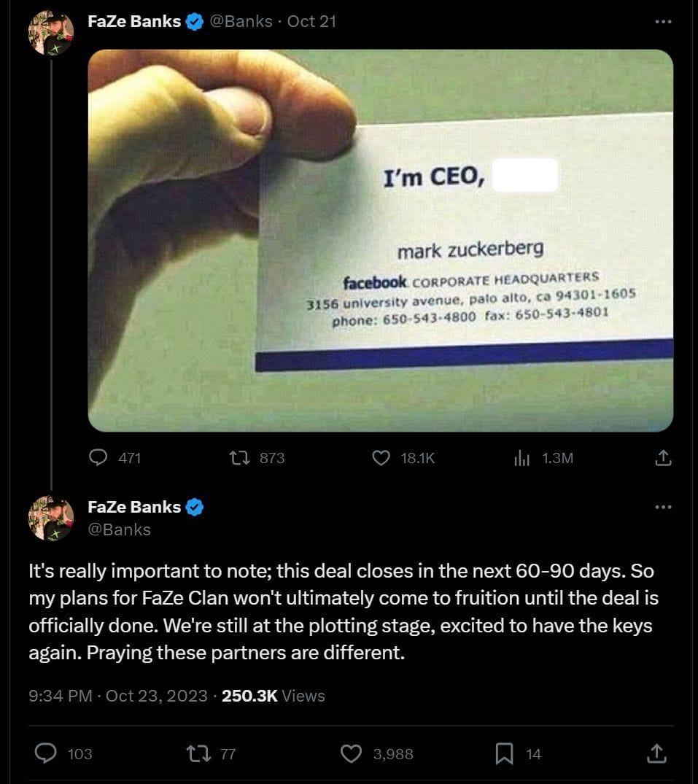This screenshot has width=698, height=784.
Task: Share the business card tweet
Action: pos(662,458)
